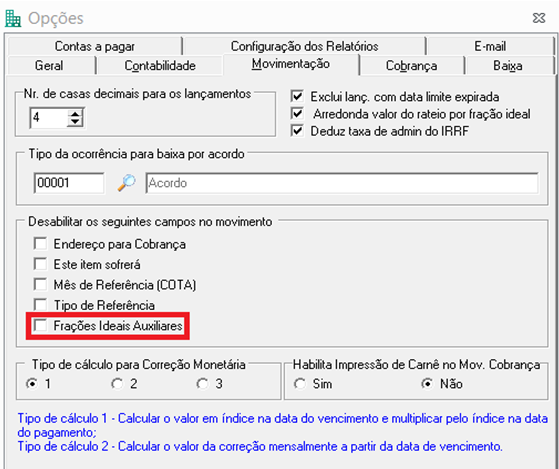The width and height of the screenshot is (559, 469).
Task: Tick the Mês de Referência (COTA) checkbox
Action: point(40,284)
